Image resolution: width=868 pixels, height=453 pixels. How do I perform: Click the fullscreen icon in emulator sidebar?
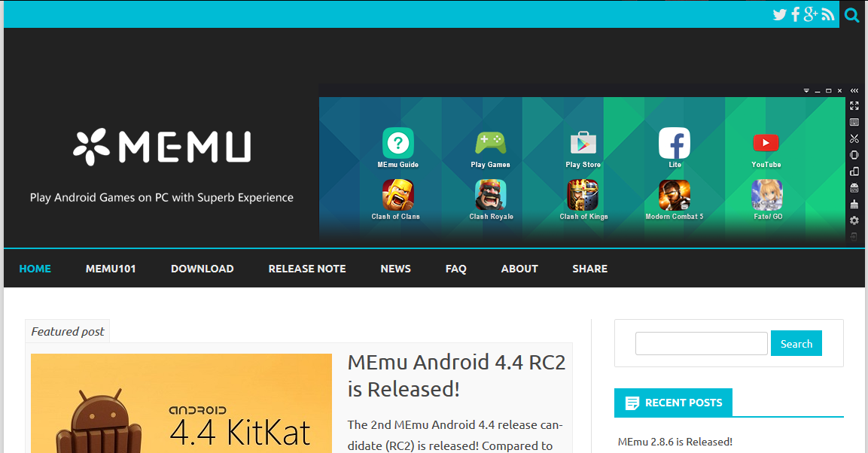point(854,105)
